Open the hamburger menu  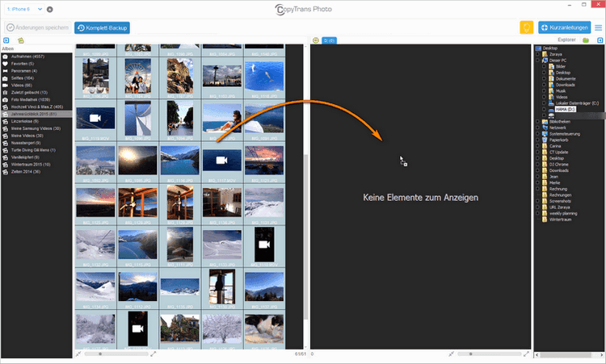pyautogui.click(x=598, y=27)
